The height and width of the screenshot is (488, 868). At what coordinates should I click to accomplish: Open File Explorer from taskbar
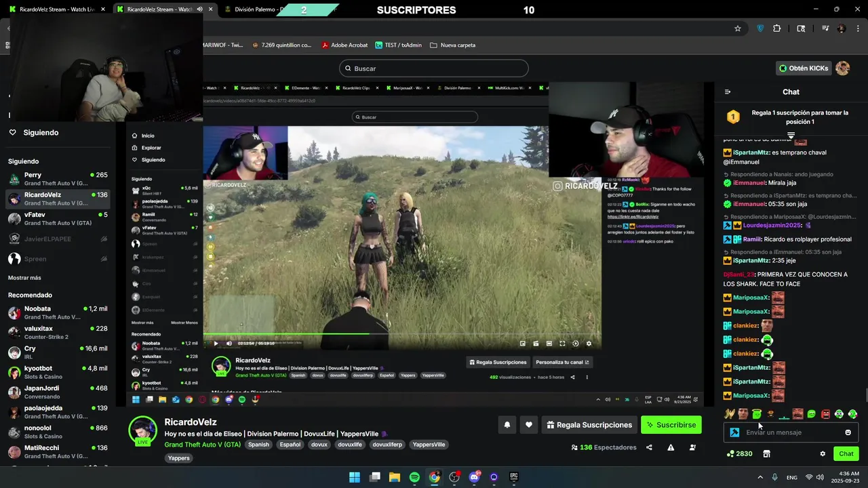(395, 477)
